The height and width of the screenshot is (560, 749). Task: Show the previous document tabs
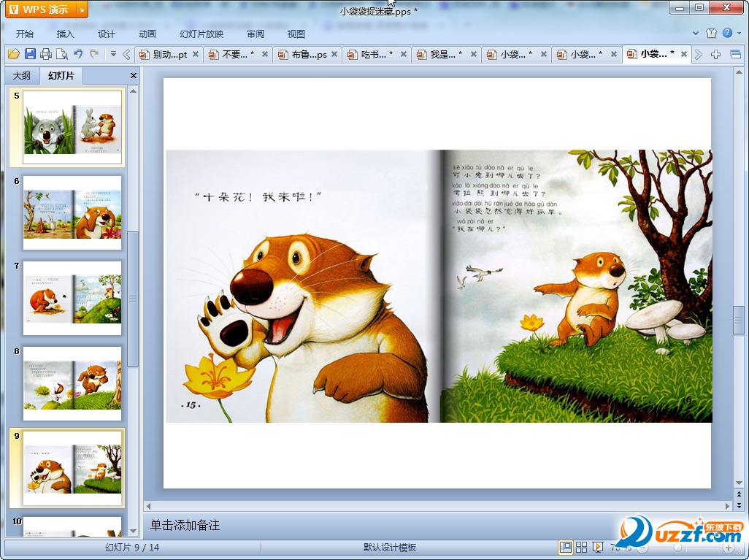(126, 54)
